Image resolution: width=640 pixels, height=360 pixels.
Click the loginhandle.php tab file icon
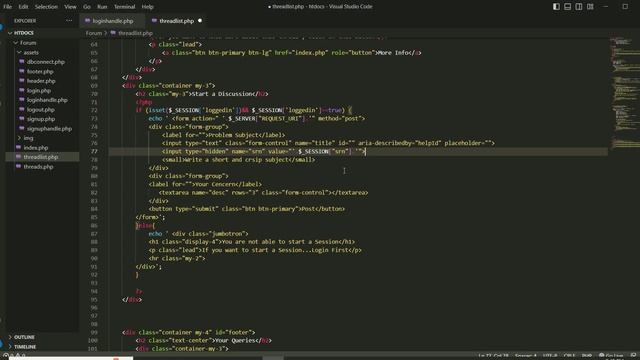pos(87,21)
